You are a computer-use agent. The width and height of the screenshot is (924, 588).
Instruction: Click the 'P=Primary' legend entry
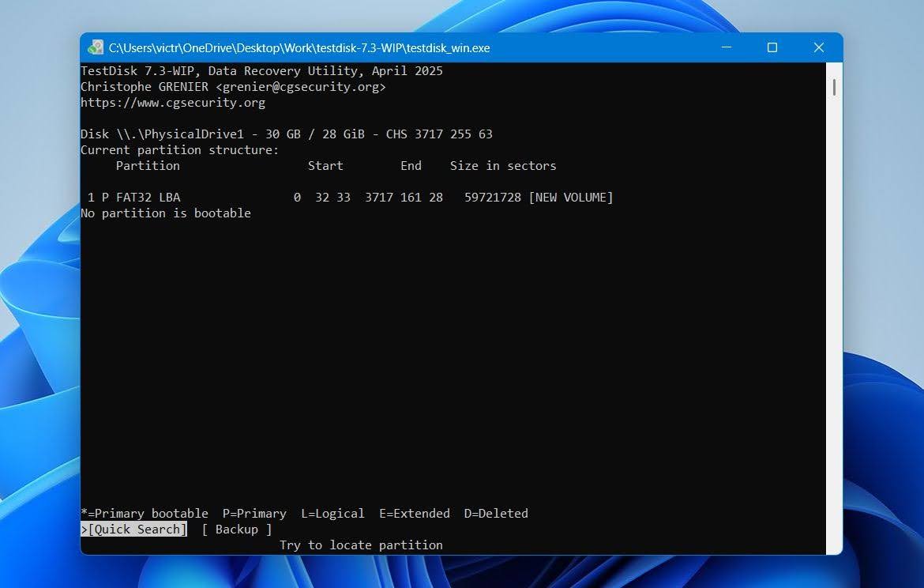(x=254, y=514)
